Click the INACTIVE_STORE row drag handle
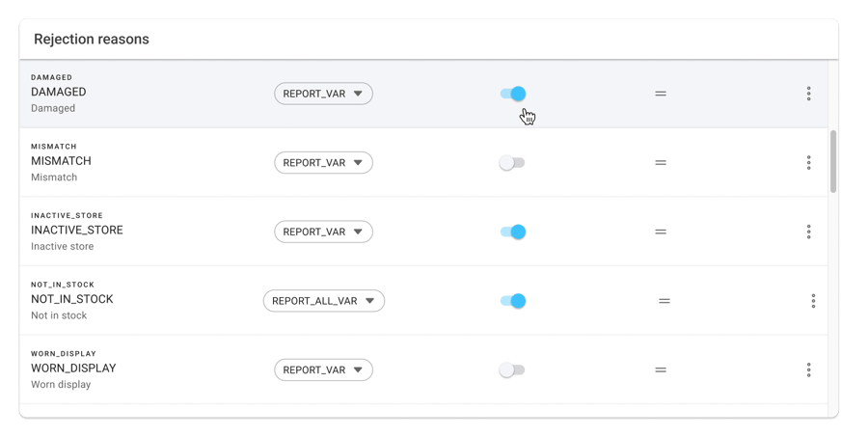Image resolution: width=868 pixels, height=437 pixels. [661, 232]
